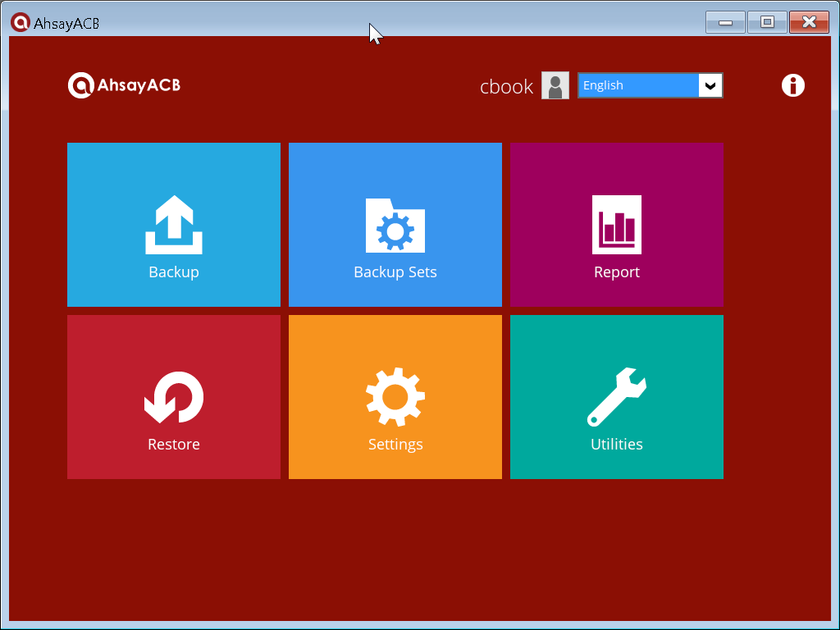Viewport: 840px width, 630px height.
Task: Select the Backup tile label
Action: coord(174,272)
